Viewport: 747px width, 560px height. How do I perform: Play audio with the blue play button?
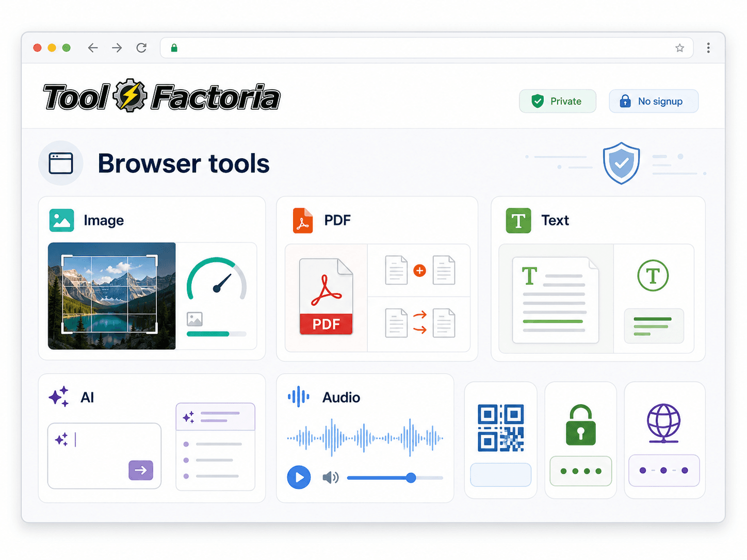[299, 477]
